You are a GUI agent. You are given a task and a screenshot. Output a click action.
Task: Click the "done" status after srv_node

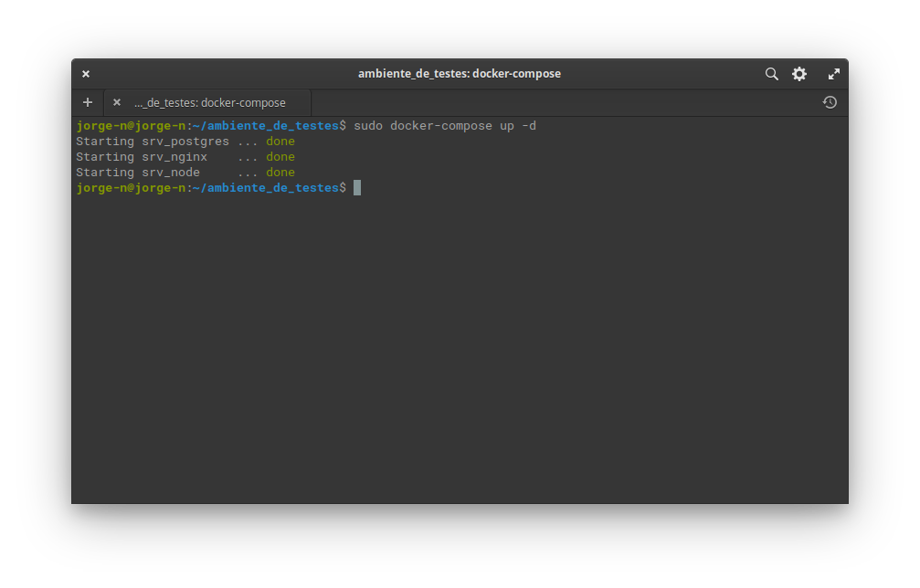[280, 173]
